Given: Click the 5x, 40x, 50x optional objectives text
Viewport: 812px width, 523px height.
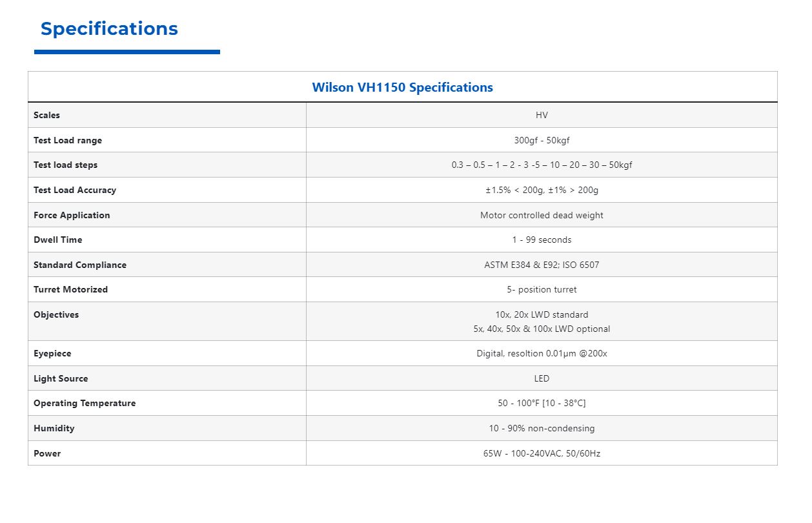Looking at the screenshot, I should click(542, 329).
